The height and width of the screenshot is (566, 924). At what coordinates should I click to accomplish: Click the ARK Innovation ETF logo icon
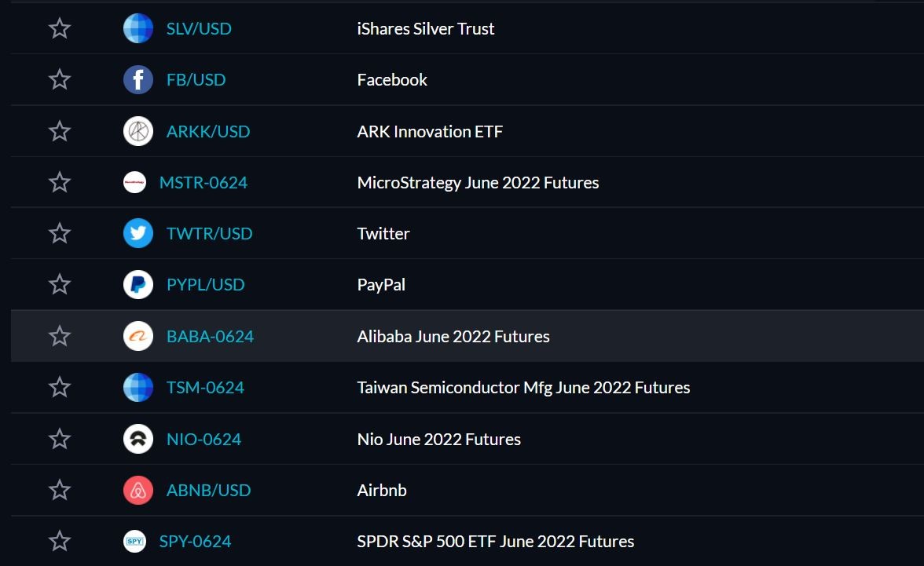[138, 131]
